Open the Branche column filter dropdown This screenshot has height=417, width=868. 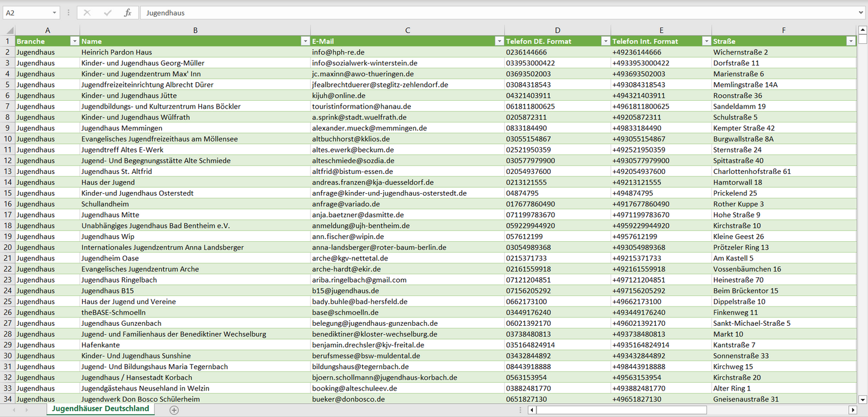tap(74, 41)
